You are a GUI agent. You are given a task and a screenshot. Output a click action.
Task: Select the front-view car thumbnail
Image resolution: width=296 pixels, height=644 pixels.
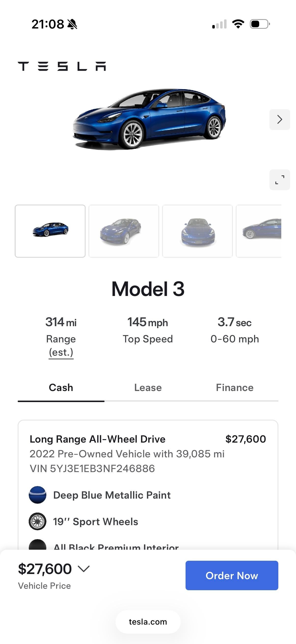click(197, 231)
